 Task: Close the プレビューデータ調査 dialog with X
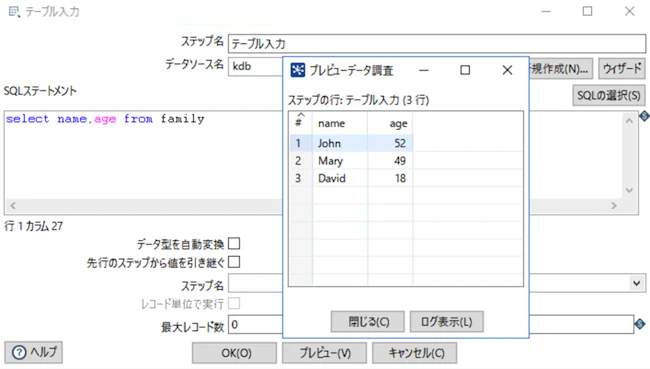click(507, 70)
